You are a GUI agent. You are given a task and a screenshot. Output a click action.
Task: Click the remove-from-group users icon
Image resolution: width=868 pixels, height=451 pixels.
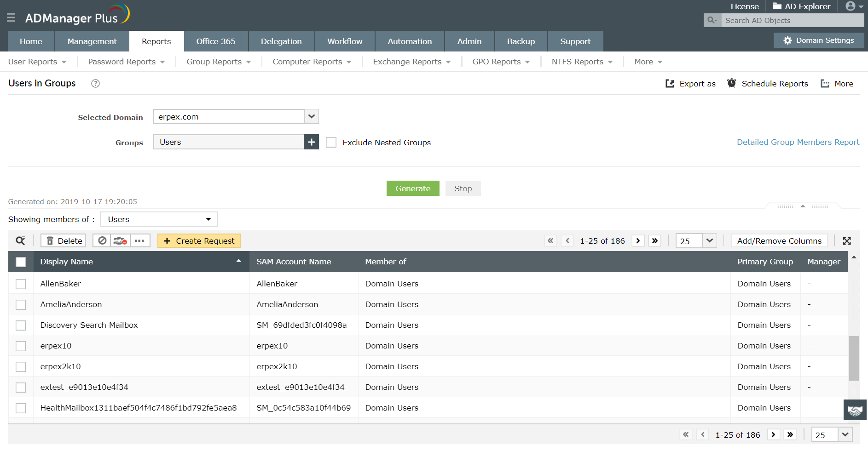click(x=120, y=241)
